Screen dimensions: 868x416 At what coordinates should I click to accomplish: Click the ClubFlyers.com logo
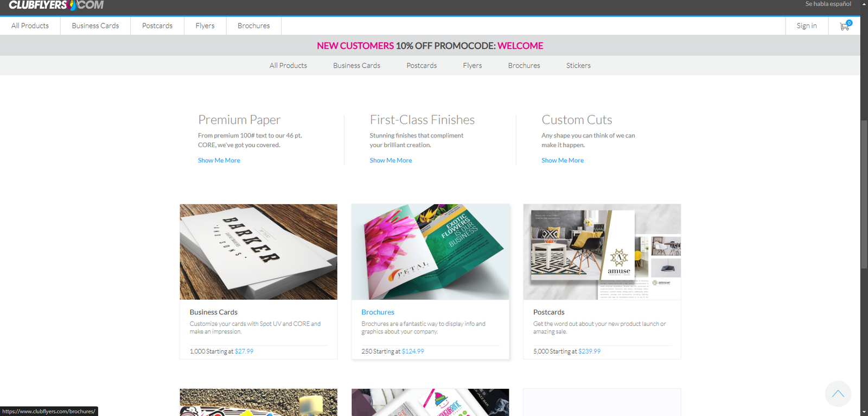(x=56, y=5)
